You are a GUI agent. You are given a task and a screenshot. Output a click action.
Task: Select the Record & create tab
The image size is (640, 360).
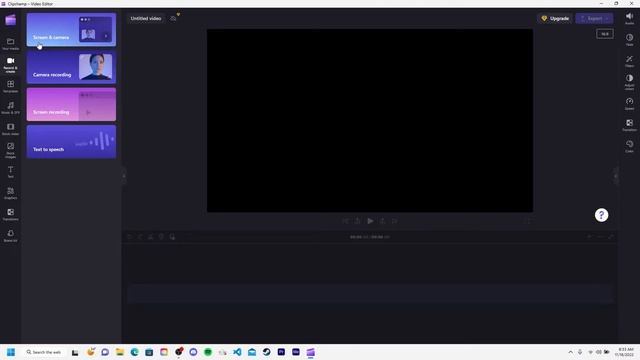tap(11, 64)
